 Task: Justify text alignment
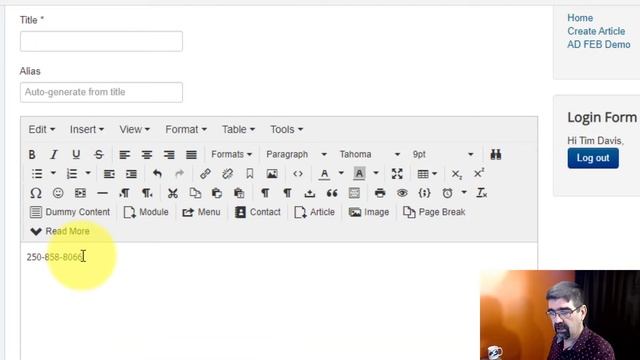(191, 154)
